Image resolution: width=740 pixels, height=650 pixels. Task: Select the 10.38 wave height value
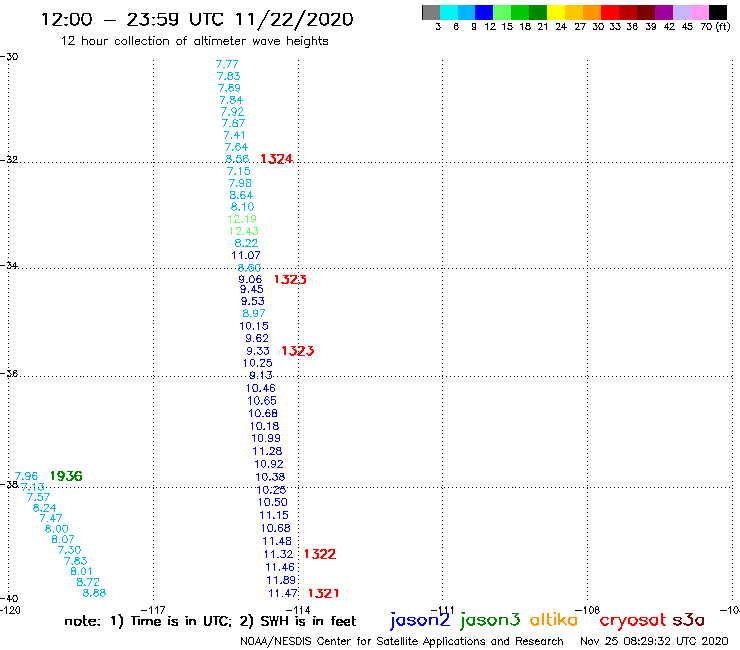(270, 477)
